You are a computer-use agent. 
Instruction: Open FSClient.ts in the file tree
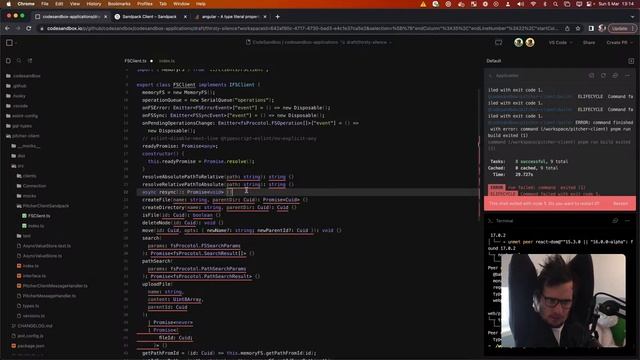(x=36, y=216)
